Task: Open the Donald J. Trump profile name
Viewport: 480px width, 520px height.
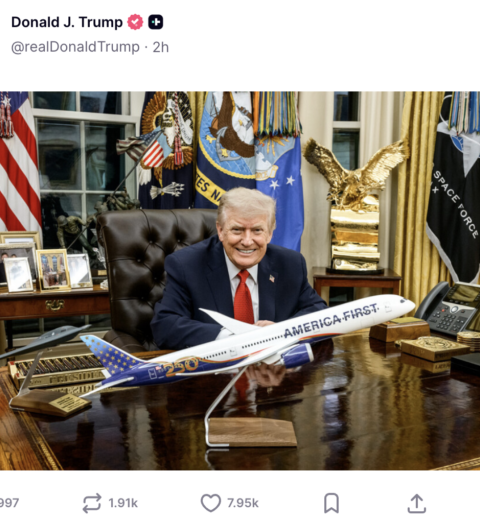Action: click(67, 22)
